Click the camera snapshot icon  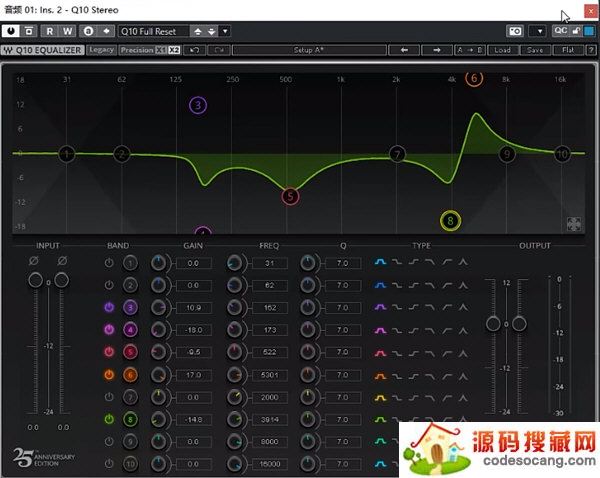[x=515, y=31]
